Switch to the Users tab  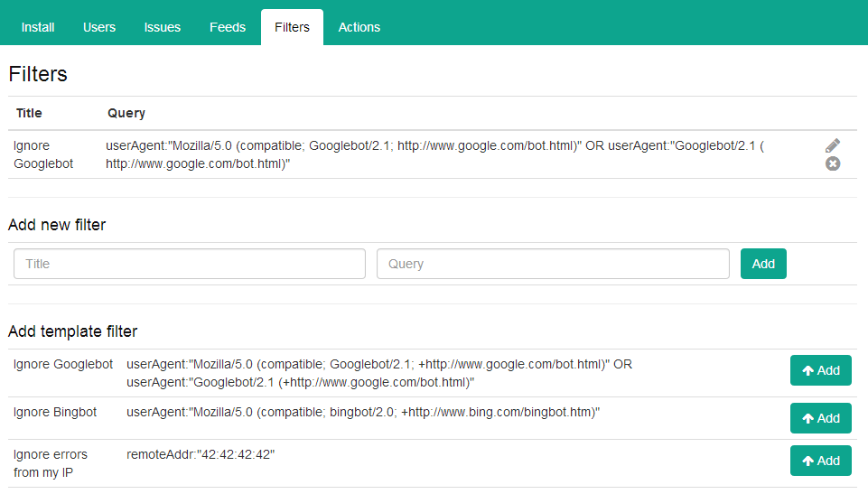99,27
